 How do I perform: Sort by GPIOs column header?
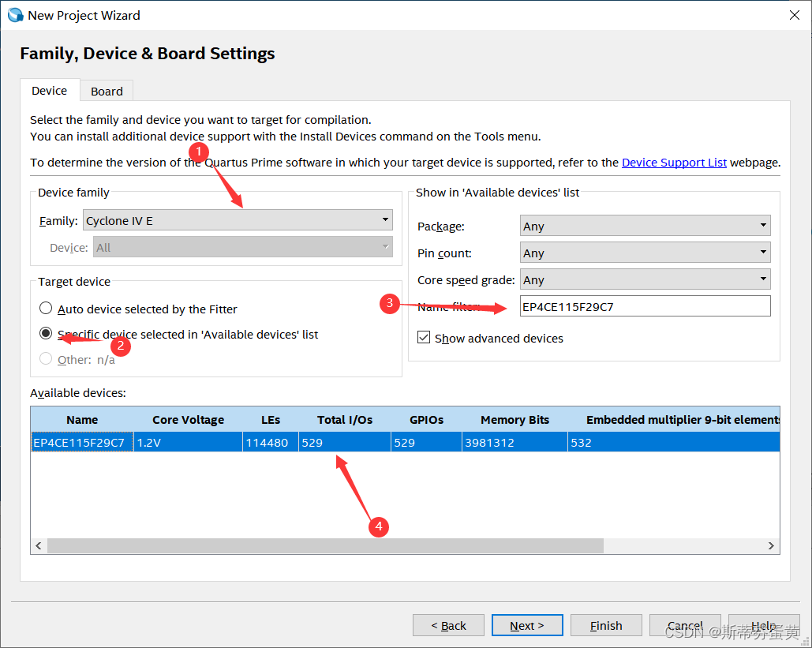click(x=426, y=420)
